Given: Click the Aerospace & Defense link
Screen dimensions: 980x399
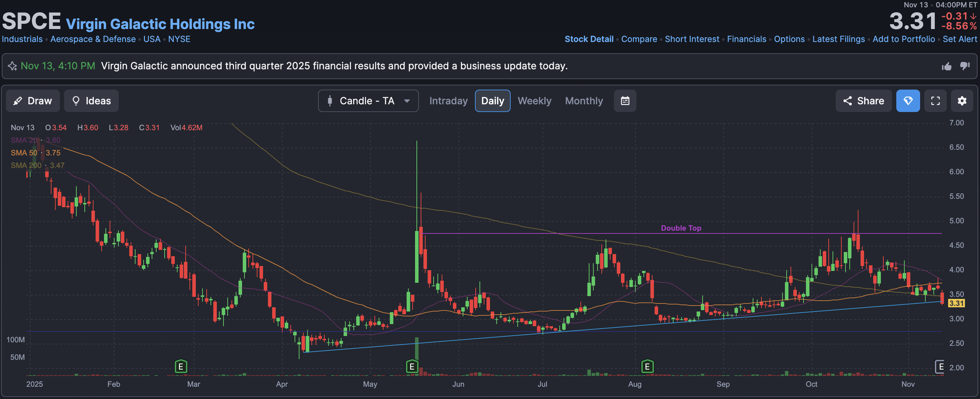Looking at the screenshot, I should click(x=93, y=39).
